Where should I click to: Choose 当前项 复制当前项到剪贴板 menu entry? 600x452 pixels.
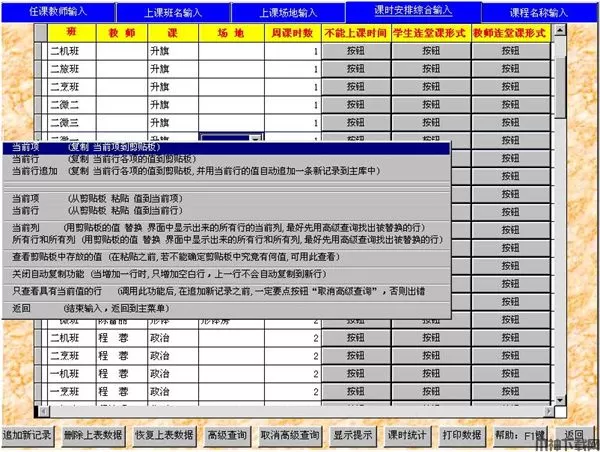[x=226, y=148]
